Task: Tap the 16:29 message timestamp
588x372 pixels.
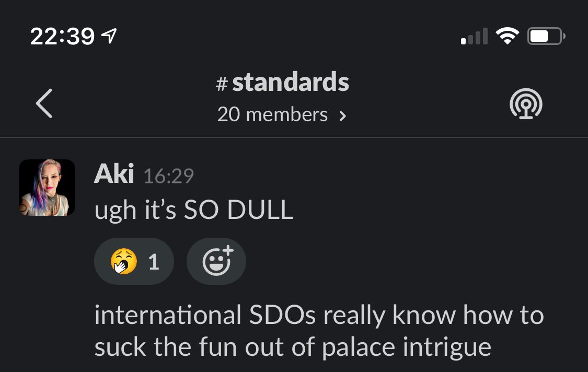Action: click(x=169, y=176)
